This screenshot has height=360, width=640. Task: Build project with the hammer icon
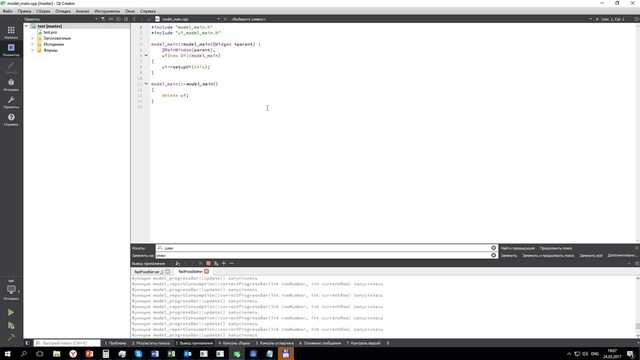click(x=11, y=338)
